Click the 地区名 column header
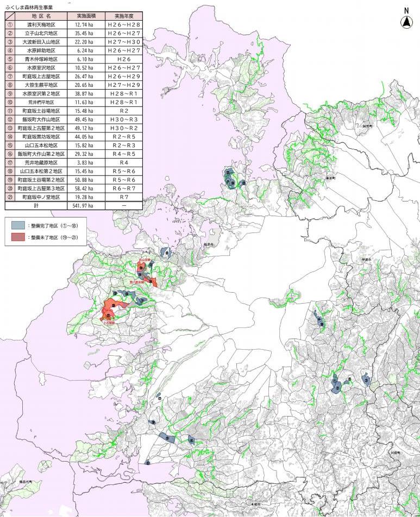Viewport: 420px width, 517px height. (41, 16)
